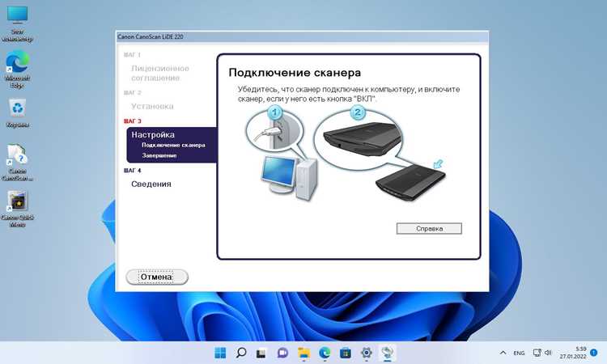
Task: Open Canon CanoScan manual desktop shortcut
Action: tap(18, 163)
